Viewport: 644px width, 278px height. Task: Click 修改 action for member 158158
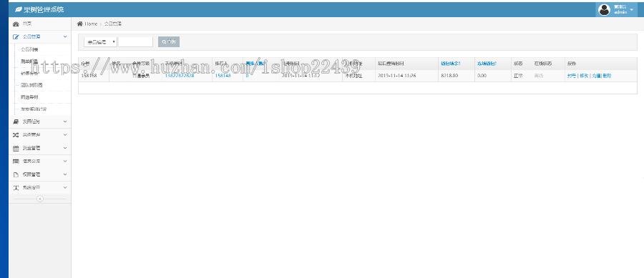pyautogui.click(x=584, y=76)
